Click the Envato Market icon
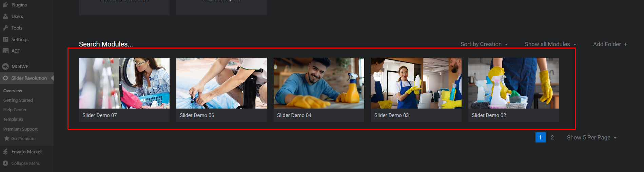 click(x=5, y=152)
